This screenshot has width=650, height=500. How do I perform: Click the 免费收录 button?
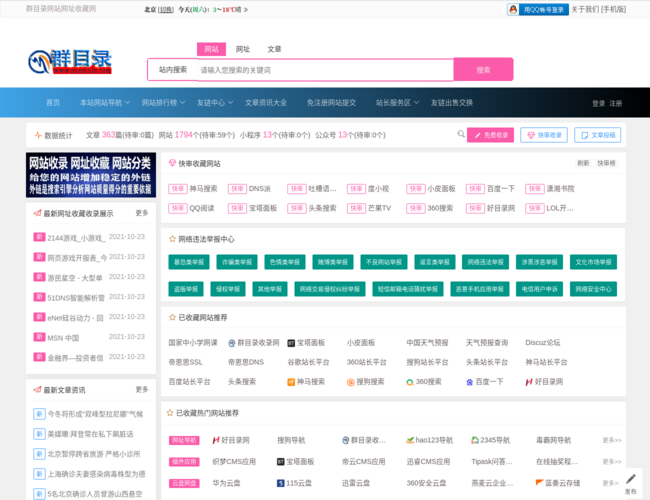490,135
